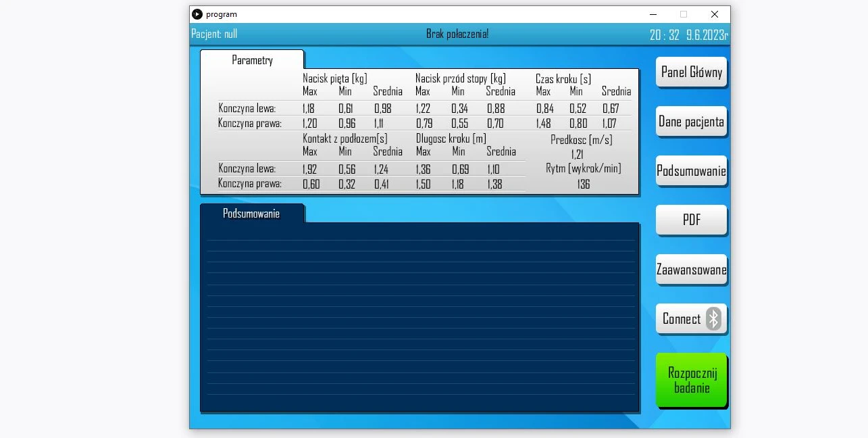Click inside the dark Podsumowanie text area

(x=419, y=316)
